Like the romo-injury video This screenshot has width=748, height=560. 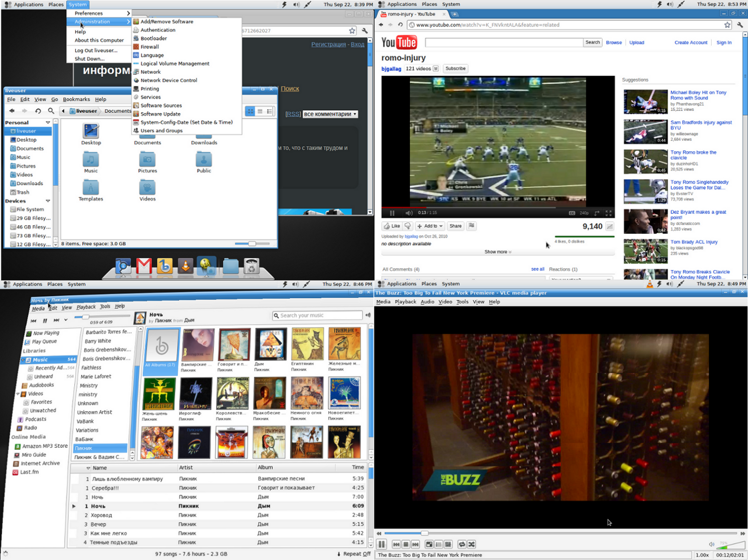click(x=392, y=226)
